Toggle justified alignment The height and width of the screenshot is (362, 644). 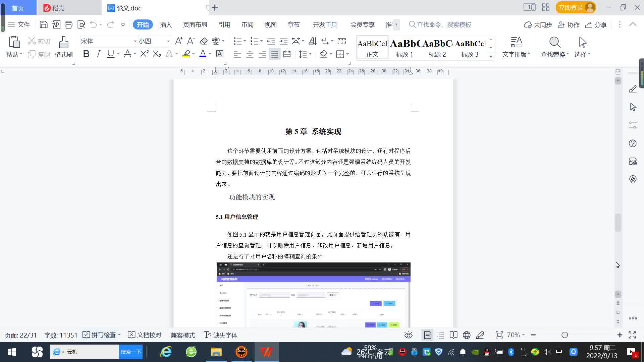pyautogui.click(x=275, y=54)
